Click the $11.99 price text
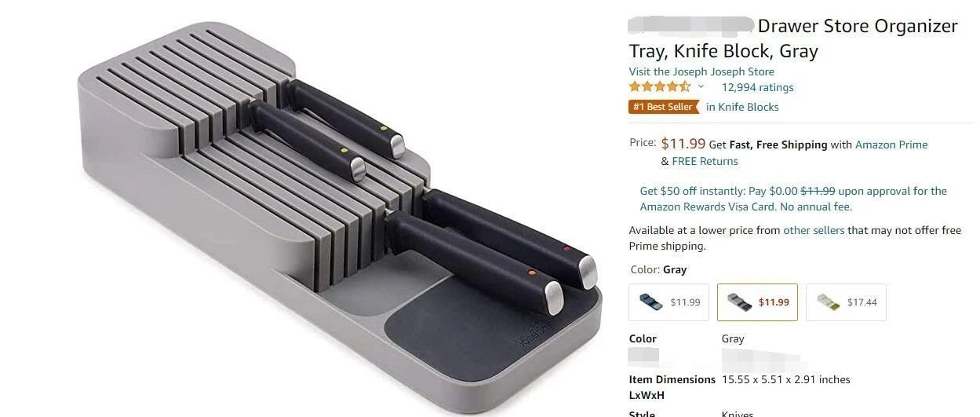The image size is (980, 417). 683,144
